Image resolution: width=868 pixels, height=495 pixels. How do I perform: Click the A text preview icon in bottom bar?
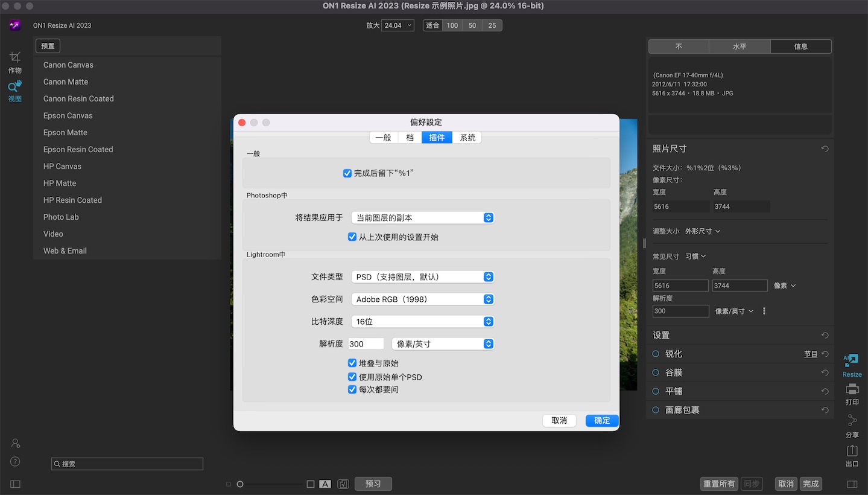coord(325,484)
